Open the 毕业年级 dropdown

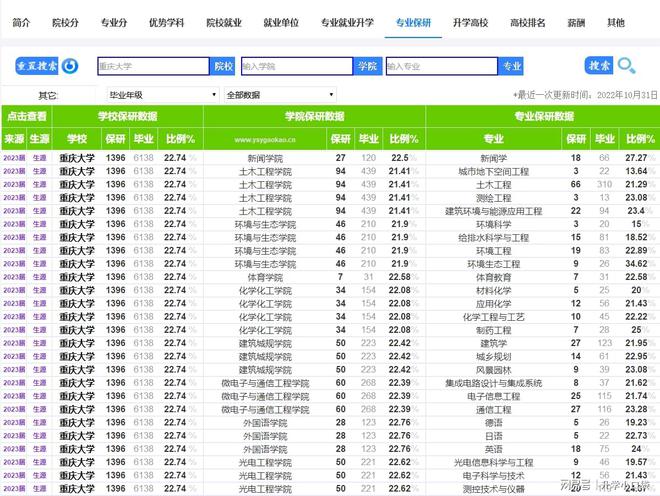(163, 95)
